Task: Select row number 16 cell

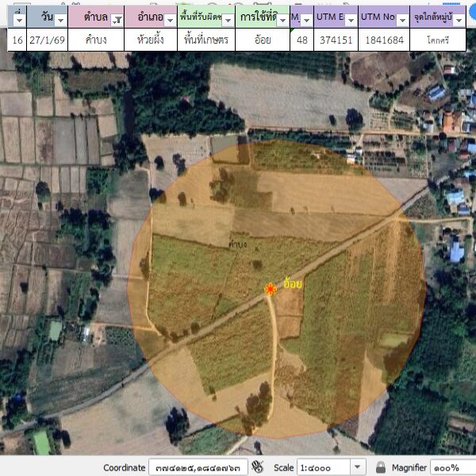Action: [17, 40]
